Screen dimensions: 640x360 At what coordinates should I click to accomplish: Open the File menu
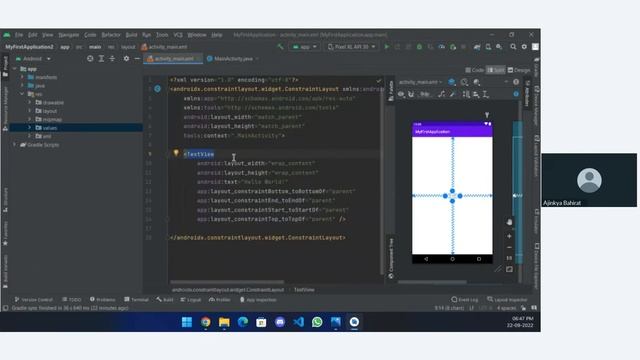click(x=19, y=35)
